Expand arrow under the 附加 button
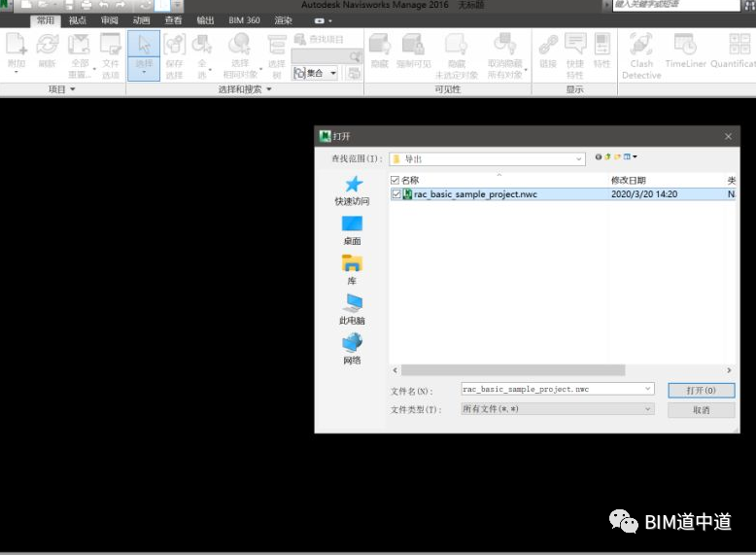The width and height of the screenshot is (756, 555). tap(17, 73)
